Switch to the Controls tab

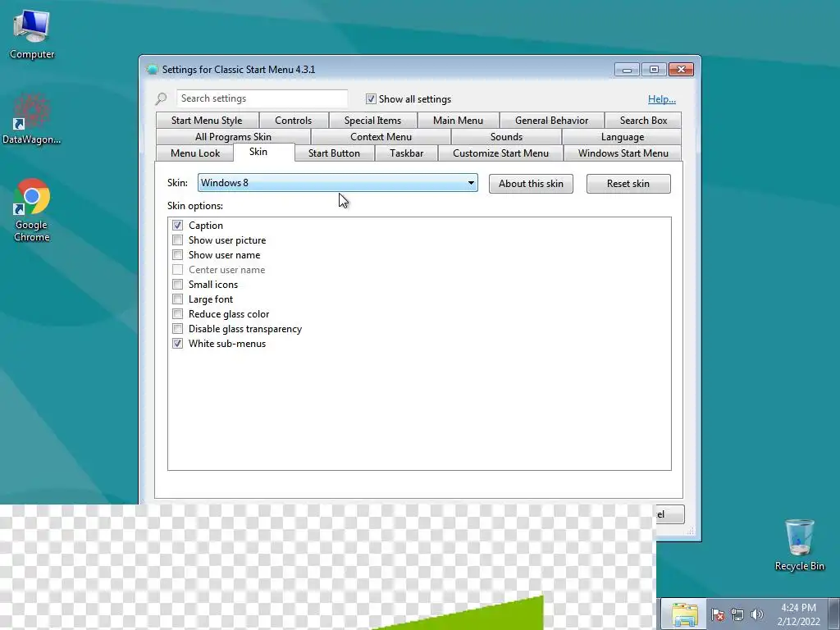pyautogui.click(x=293, y=121)
